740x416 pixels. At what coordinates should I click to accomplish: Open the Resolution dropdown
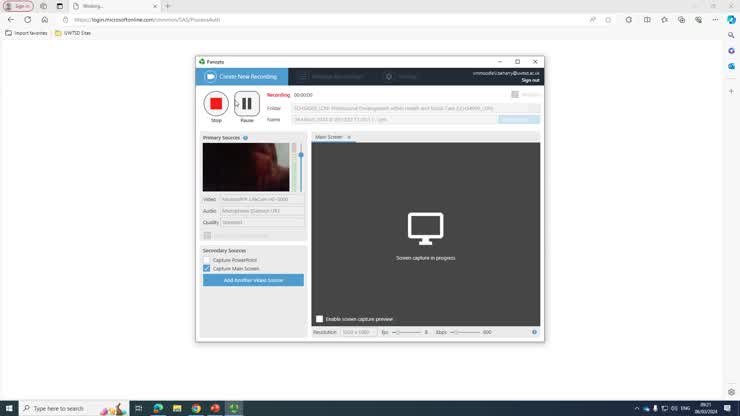point(358,332)
